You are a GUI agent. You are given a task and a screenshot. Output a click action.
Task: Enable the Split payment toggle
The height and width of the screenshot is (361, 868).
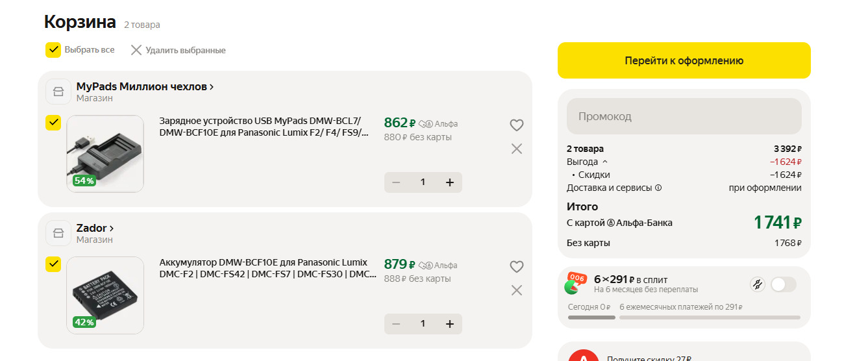pos(783,284)
